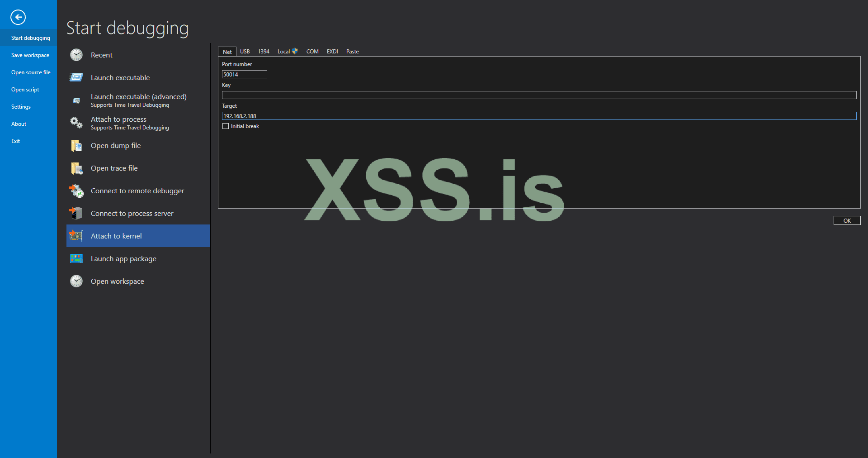Viewport: 868px width, 458px height.
Task: Select the Paste tab
Action: [353, 52]
